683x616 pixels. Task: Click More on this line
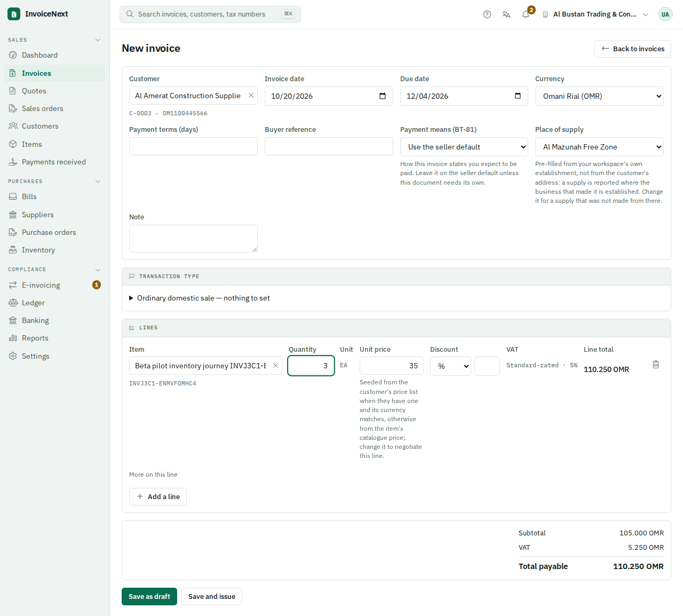(153, 475)
